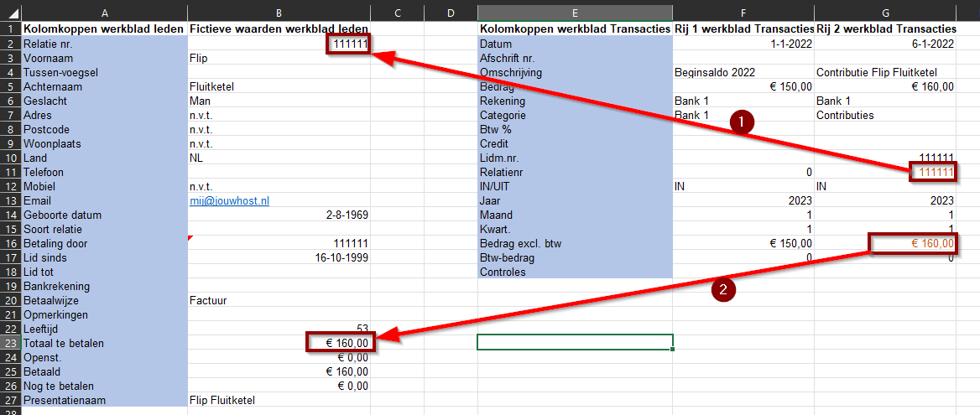
Task: Select the 'Totaal te betalen' label cell
Action: 104,343
